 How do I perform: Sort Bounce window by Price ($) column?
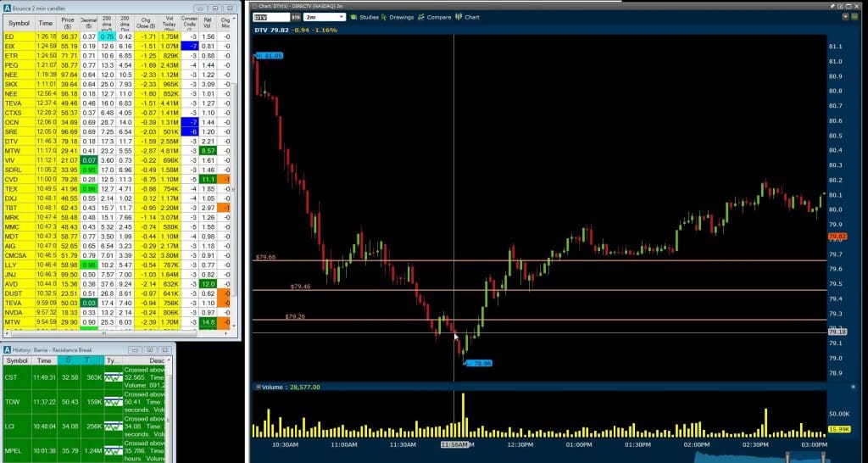68,23
